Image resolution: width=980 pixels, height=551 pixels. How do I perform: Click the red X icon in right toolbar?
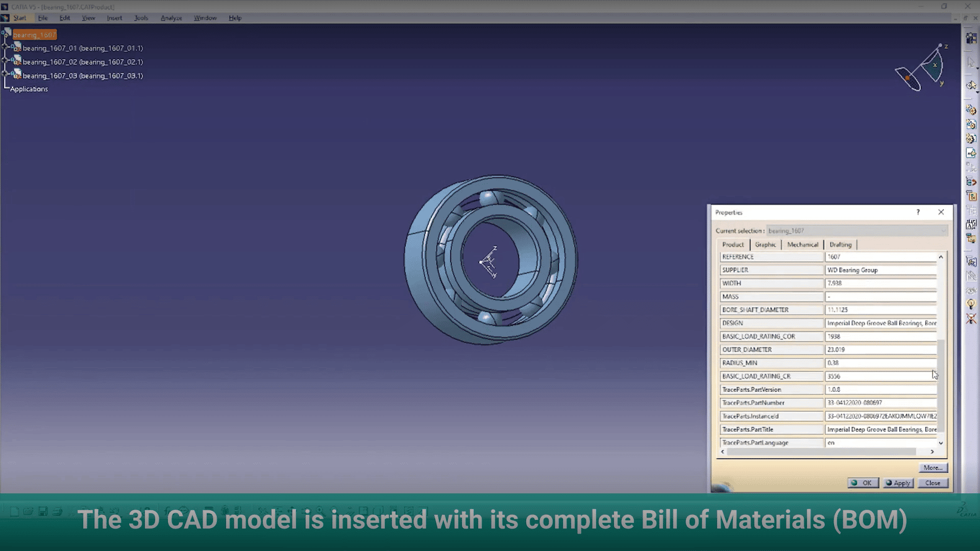(971, 319)
